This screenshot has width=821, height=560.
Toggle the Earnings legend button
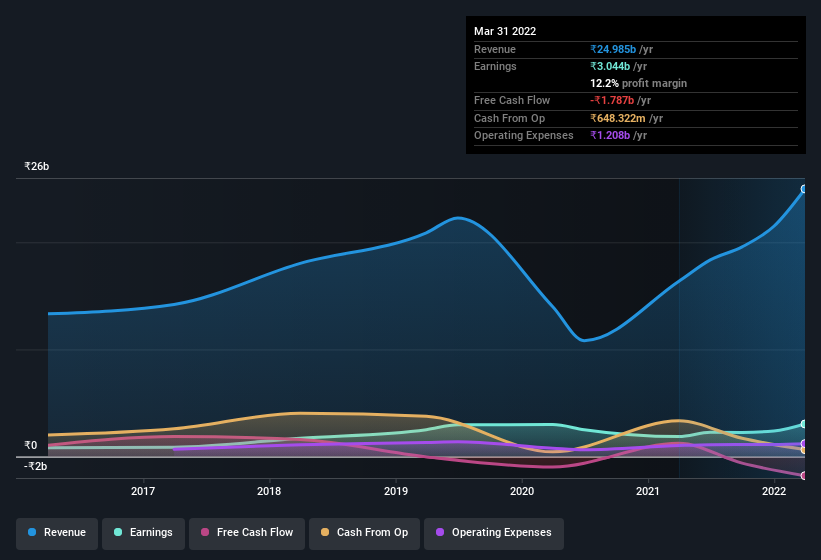point(143,533)
